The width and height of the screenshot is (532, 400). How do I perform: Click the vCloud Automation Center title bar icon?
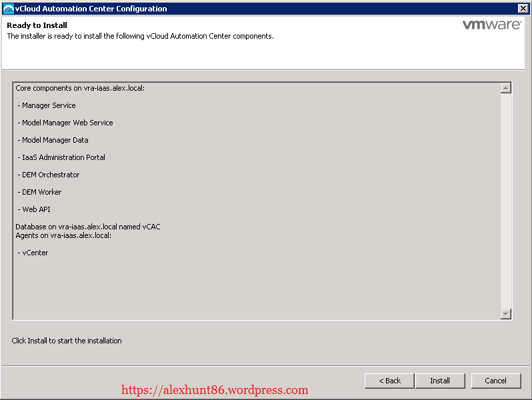coord(8,9)
